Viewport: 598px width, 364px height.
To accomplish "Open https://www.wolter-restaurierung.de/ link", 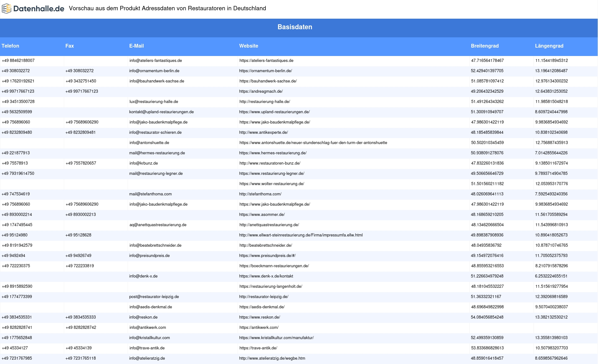I will click(x=272, y=184).
